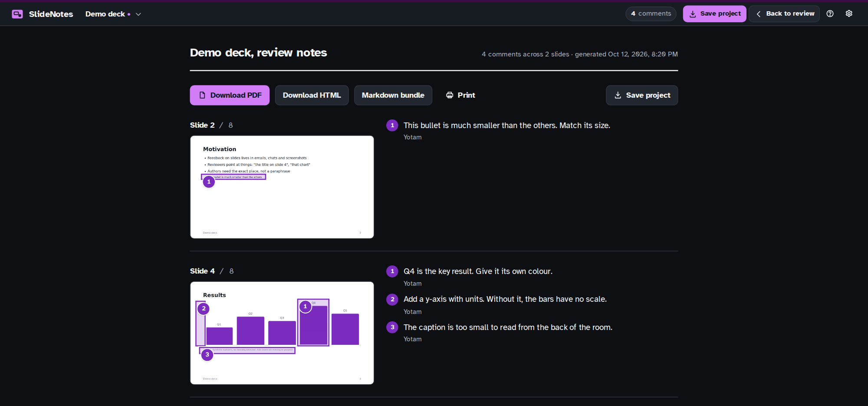The width and height of the screenshot is (868, 406).
Task: Click number badge 1 beside the Q4 comment
Action: (x=392, y=271)
